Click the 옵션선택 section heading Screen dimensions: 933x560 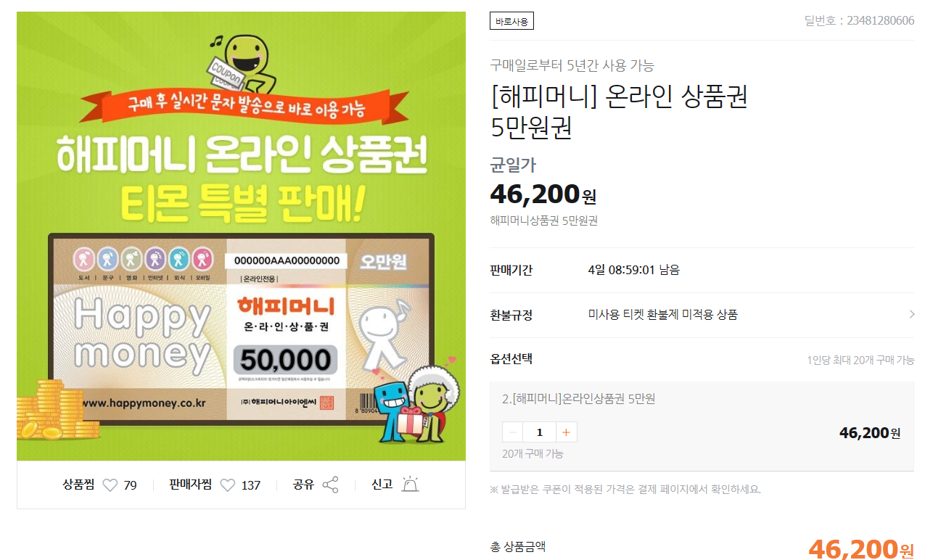pos(511,359)
